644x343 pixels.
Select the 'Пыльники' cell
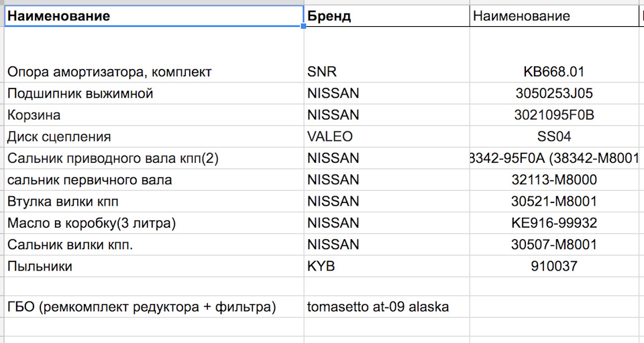point(154,266)
